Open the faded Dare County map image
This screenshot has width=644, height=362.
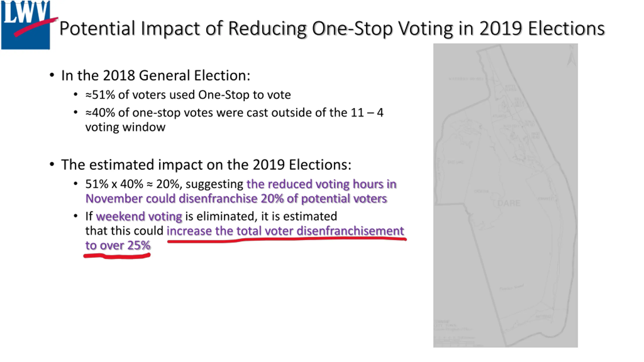(x=505, y=195)
